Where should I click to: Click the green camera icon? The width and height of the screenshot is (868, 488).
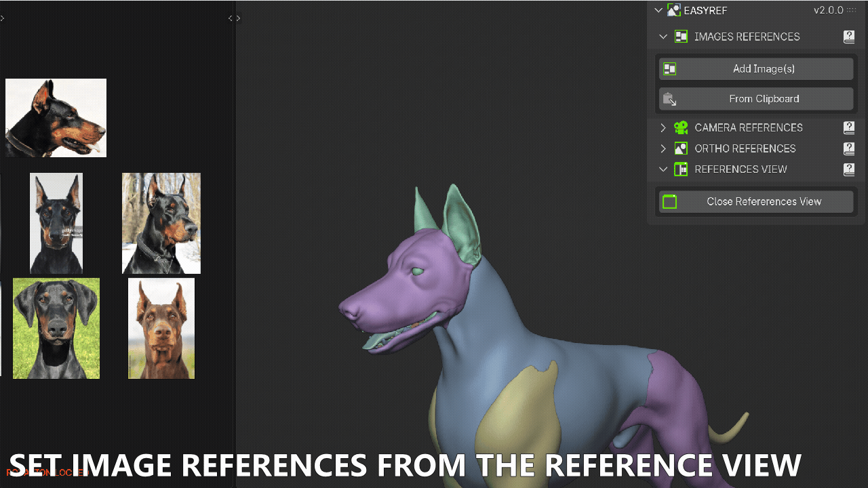click(x=681, y=127)
